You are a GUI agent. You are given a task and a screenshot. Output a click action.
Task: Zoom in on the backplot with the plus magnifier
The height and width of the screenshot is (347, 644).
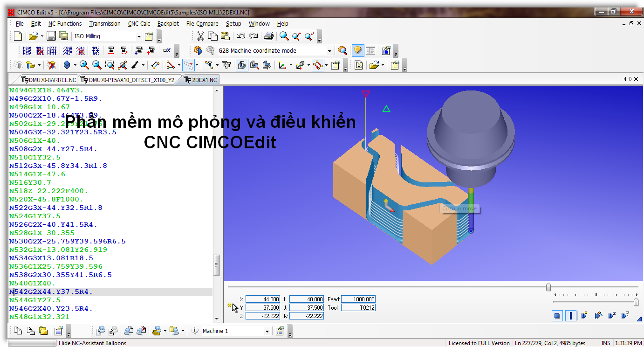click(84, 65)
